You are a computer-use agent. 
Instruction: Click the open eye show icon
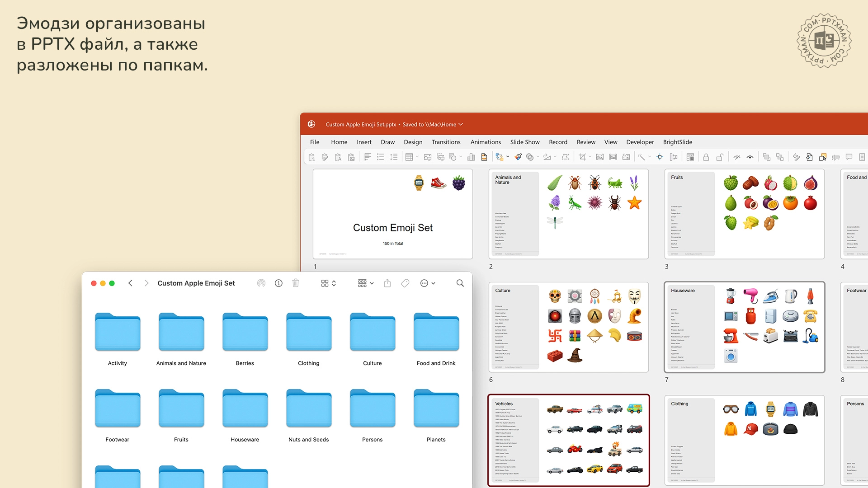750,157
